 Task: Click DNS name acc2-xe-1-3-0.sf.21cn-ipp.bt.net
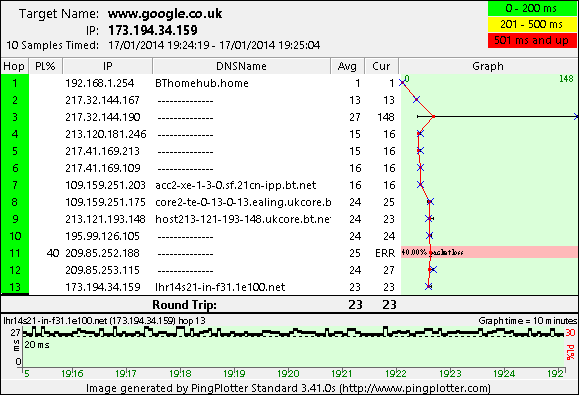pyautogui.click(x=236, y=185)
